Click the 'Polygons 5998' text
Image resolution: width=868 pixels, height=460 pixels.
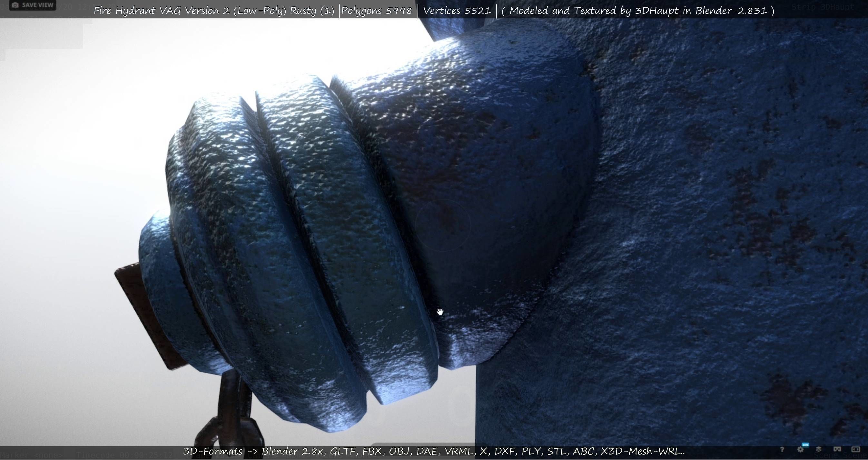pyautogui.click(x=376, y=11)
